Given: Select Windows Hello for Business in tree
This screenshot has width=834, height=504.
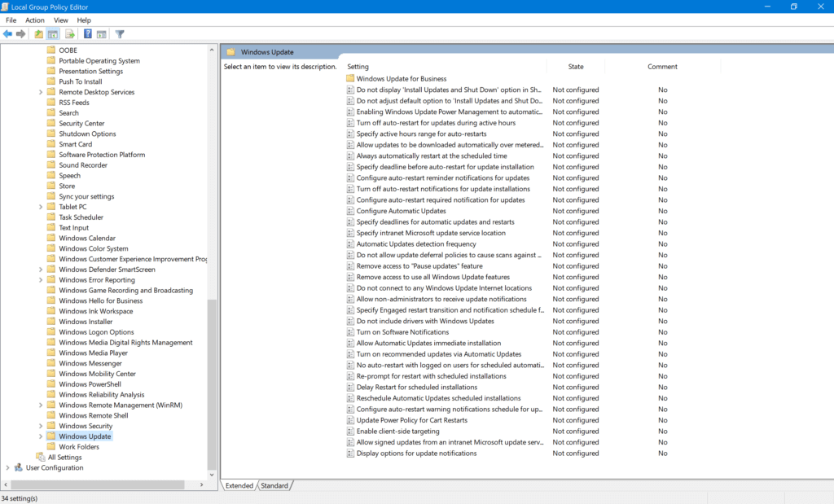Looking at the screenshot, I should [100, 300].
